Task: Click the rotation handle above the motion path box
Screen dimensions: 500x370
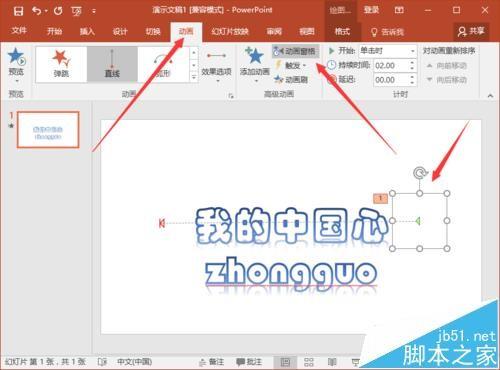Action: tap(420, 173)
